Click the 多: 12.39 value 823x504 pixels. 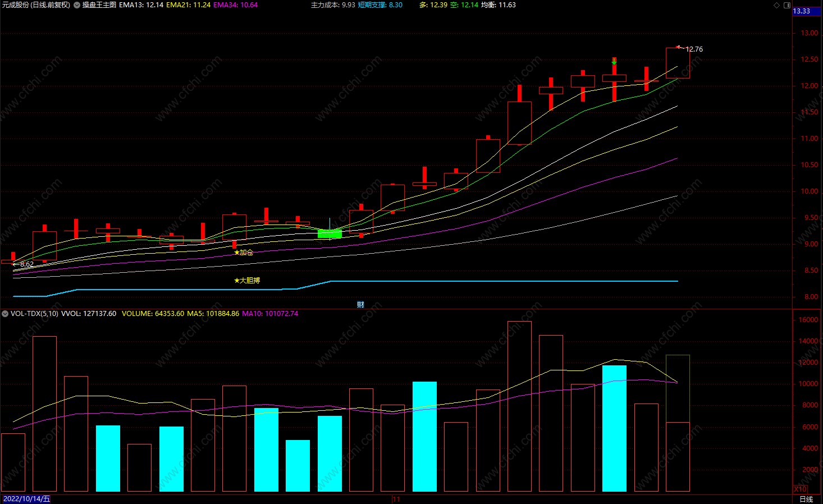tap(433, 5)
